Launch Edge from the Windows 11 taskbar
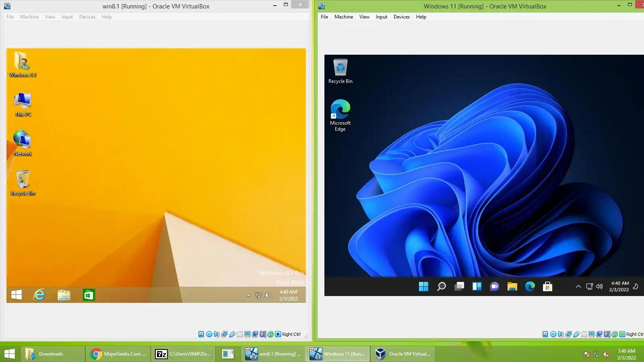The image size is (644, 362). point(530,286)
